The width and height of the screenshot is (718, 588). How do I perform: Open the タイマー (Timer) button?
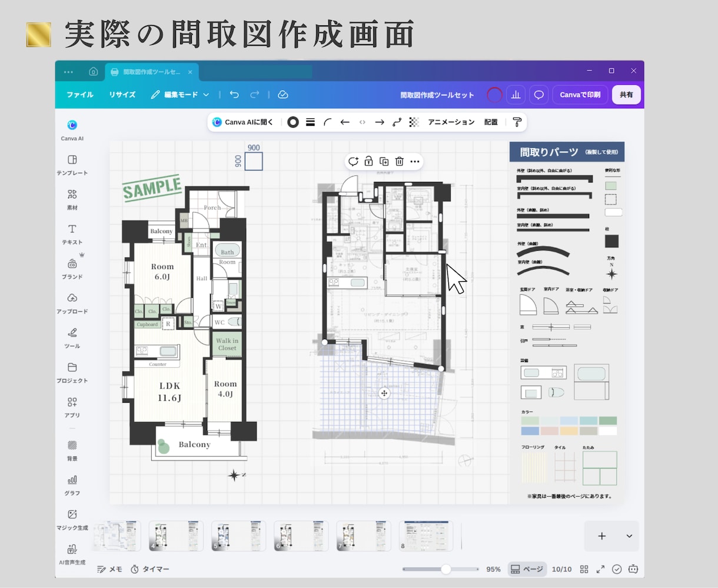tap(150, 569)
